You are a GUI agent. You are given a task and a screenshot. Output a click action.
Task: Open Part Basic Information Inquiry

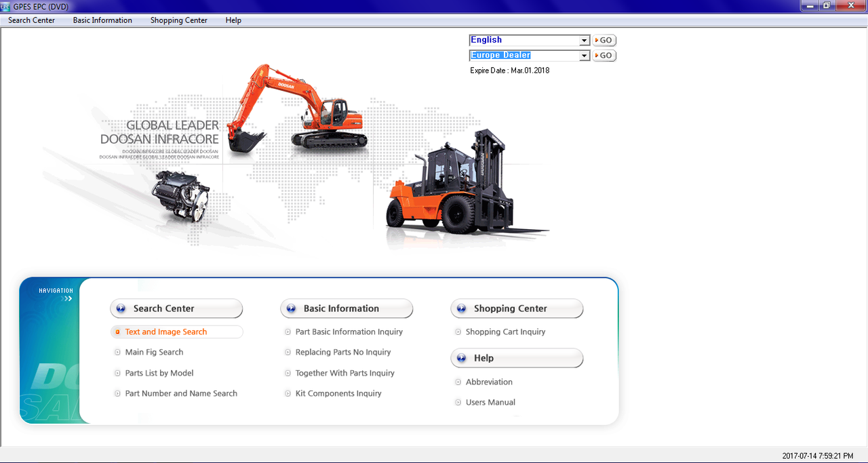(x=349, y=332)
